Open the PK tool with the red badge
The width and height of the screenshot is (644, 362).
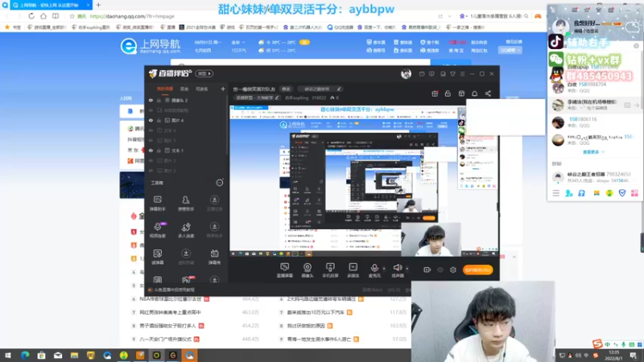tap(186, 279)
